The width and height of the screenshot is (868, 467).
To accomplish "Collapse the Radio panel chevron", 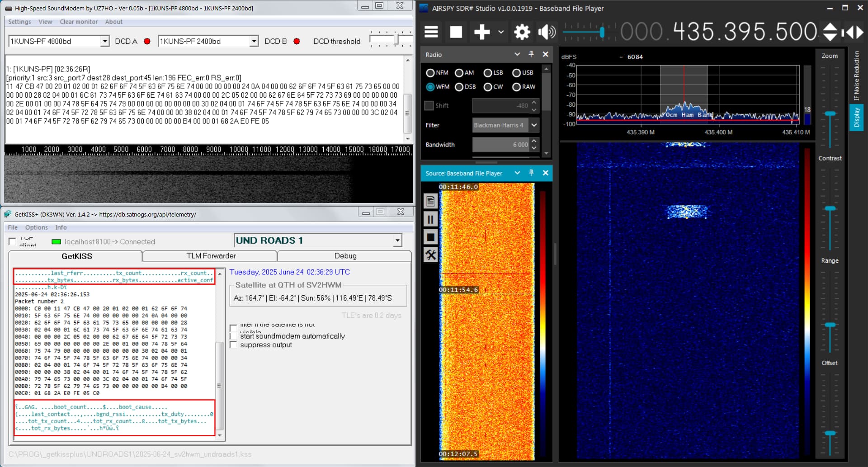I will point(517,54).
